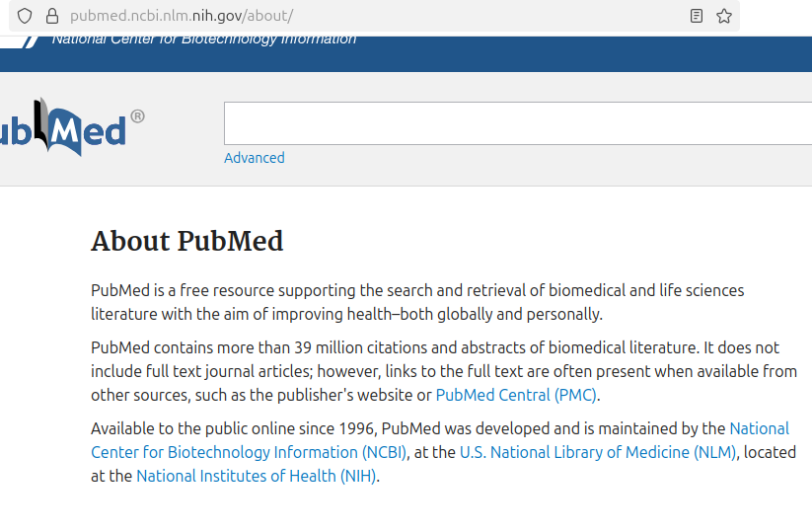The width and height of the screenshot is (812, 532).
Task: Go to National Institutes of Health (NIH) link
Action: pos(257,476)
